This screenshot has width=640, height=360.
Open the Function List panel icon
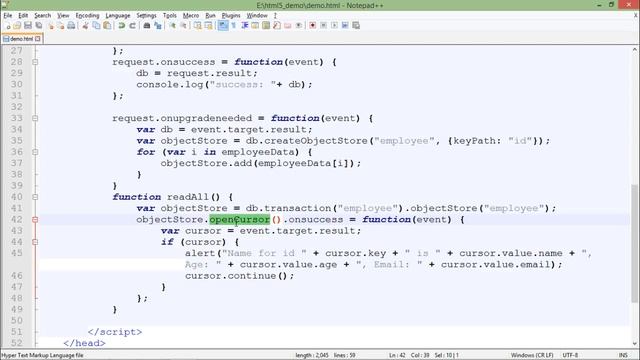pos(276,25)
